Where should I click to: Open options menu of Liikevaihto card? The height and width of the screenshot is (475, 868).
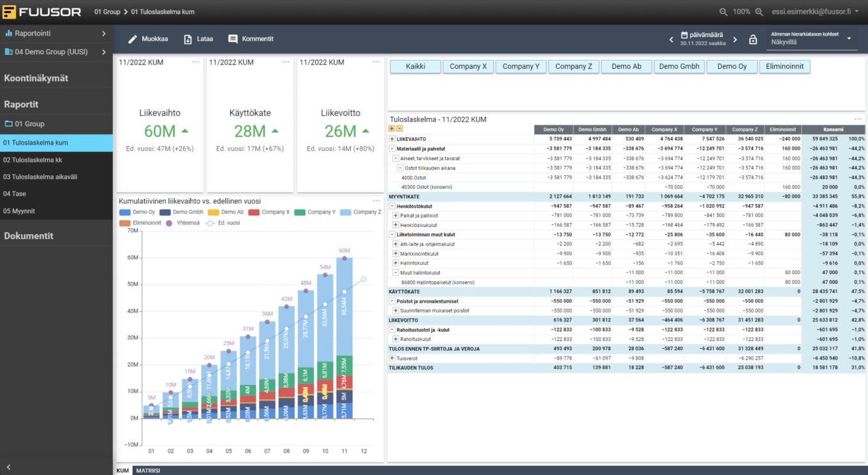(x=195, y=62)
